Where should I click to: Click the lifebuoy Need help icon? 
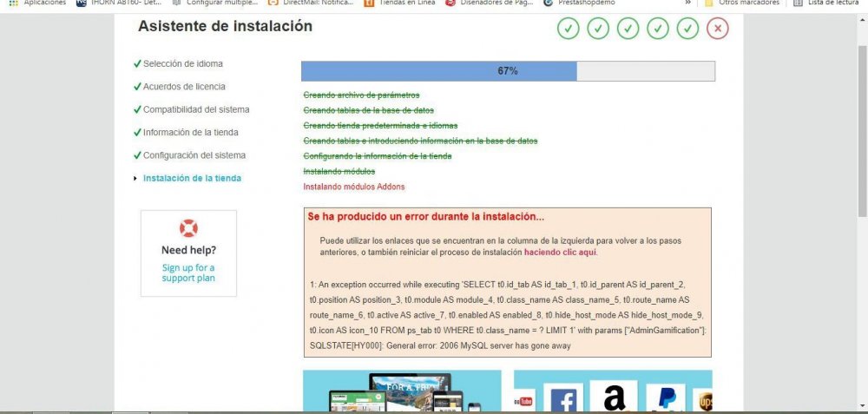pyautogui.click(x=188, y=228)
